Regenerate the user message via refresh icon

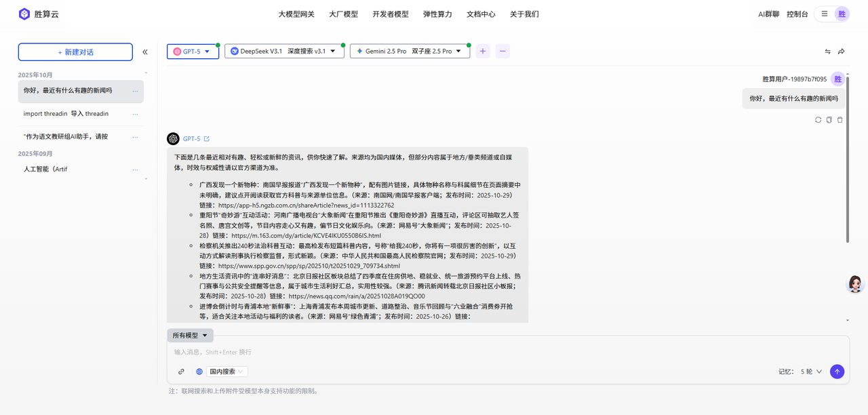pyautogui.click(x=818, y=120)
